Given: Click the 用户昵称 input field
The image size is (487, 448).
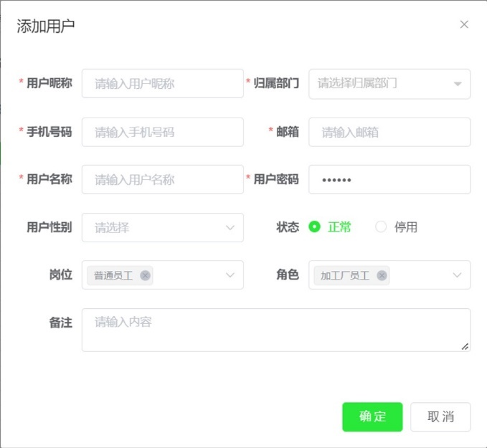Looking at the screenshot, I should pos(162,84).
